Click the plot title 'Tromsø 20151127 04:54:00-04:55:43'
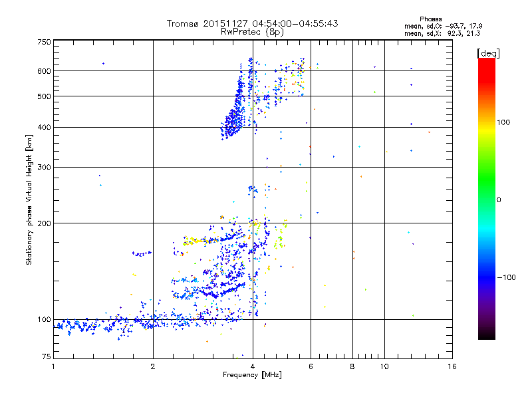 [x=252, y=23]
